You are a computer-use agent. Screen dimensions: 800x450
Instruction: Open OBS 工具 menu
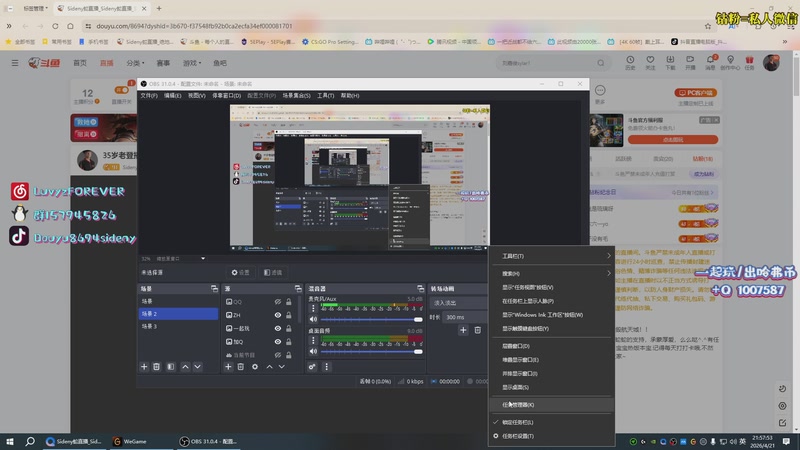coord(325,95)
